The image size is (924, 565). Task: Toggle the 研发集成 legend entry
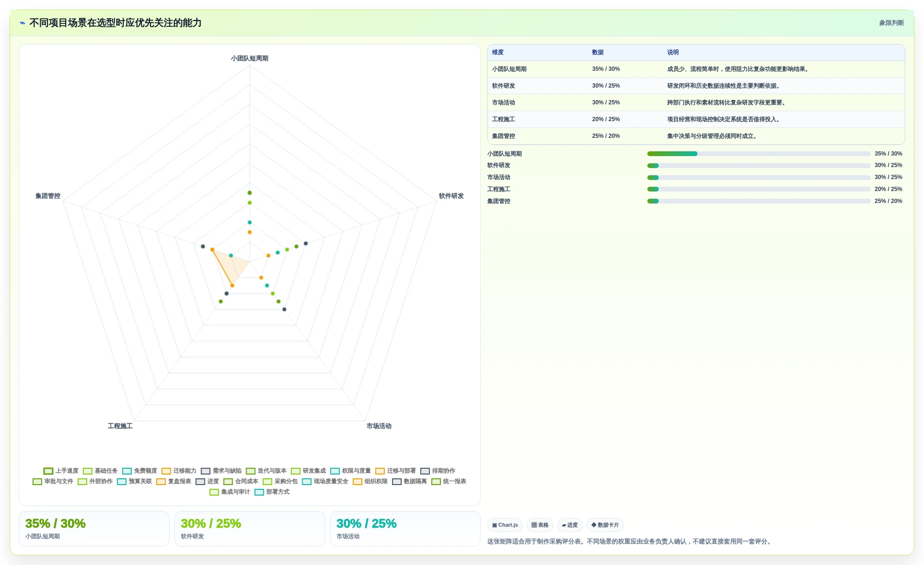308,471
